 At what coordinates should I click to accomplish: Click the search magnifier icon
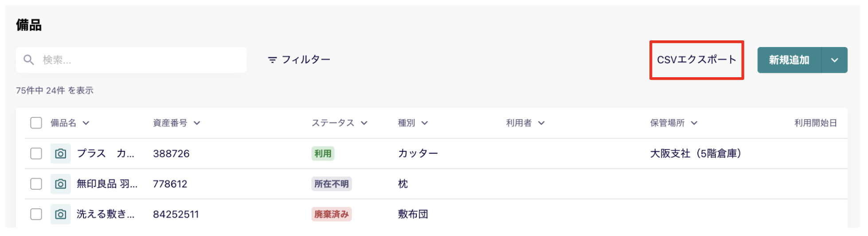click(x=29, y=60)
